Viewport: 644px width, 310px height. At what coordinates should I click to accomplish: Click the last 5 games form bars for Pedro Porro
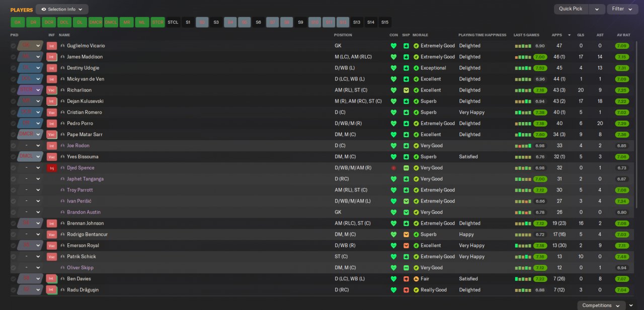coord(523,124)
